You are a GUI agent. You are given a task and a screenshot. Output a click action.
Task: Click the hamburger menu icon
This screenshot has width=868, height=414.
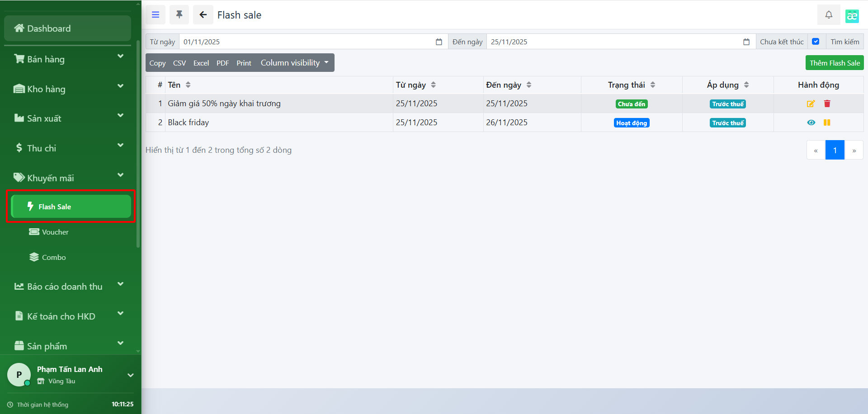pos(156,15)
